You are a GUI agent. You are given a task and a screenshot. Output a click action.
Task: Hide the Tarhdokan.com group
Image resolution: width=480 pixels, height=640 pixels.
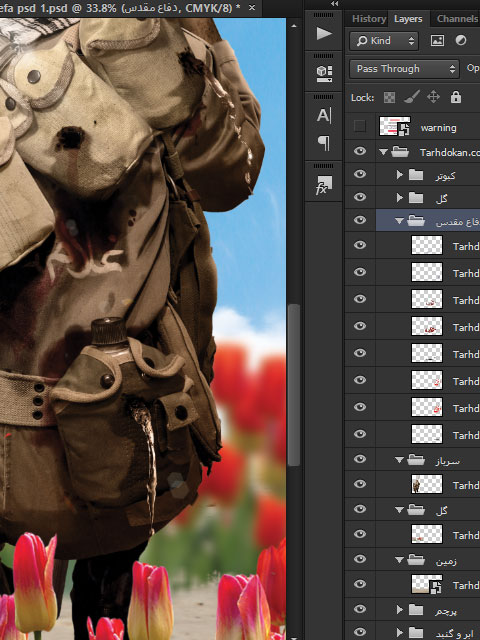(360, 151)
